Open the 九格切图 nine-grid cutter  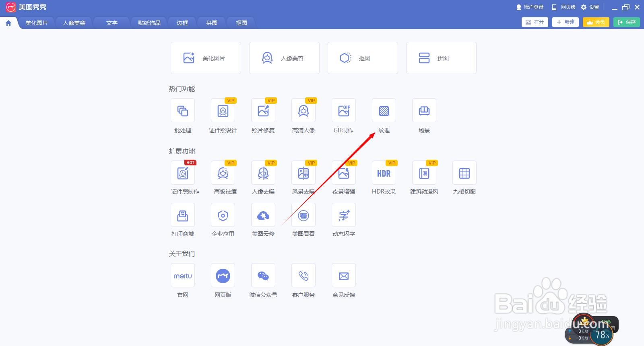click(x=464, y=173)
